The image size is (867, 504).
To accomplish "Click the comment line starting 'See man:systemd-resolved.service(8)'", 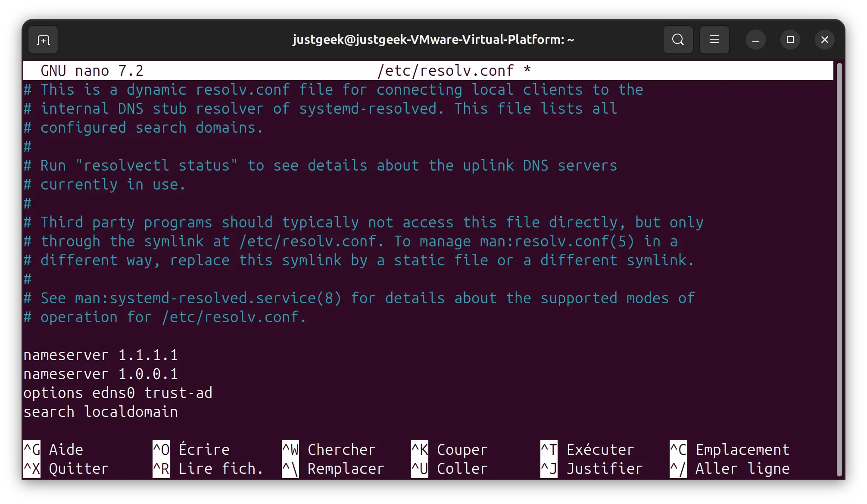I will point(359,298).
